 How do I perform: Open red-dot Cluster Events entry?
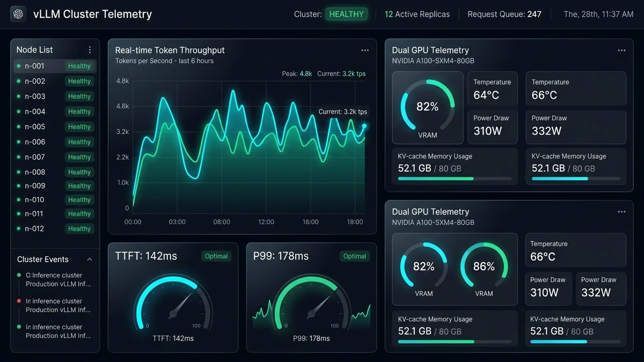pos(54,305)
